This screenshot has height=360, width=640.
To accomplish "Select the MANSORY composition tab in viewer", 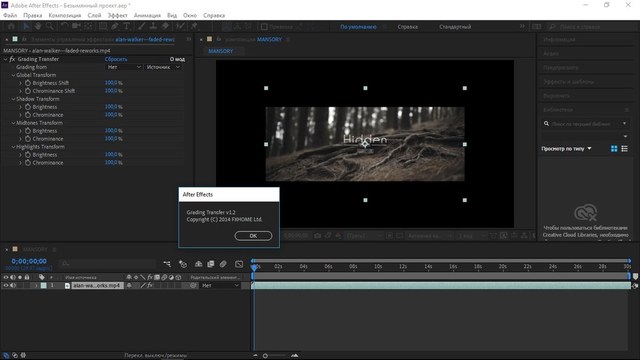I will (220, 51).
